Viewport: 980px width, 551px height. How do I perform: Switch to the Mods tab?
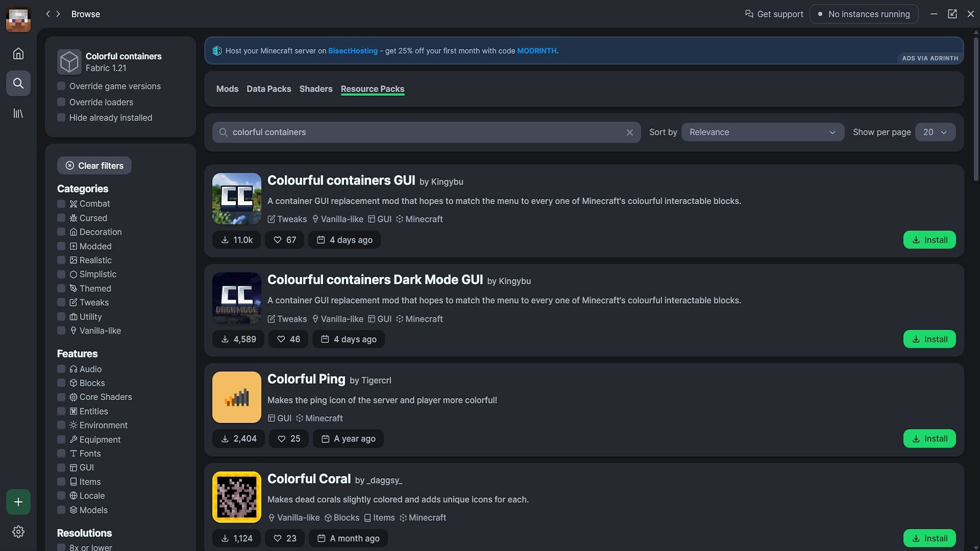pos(227,89)
